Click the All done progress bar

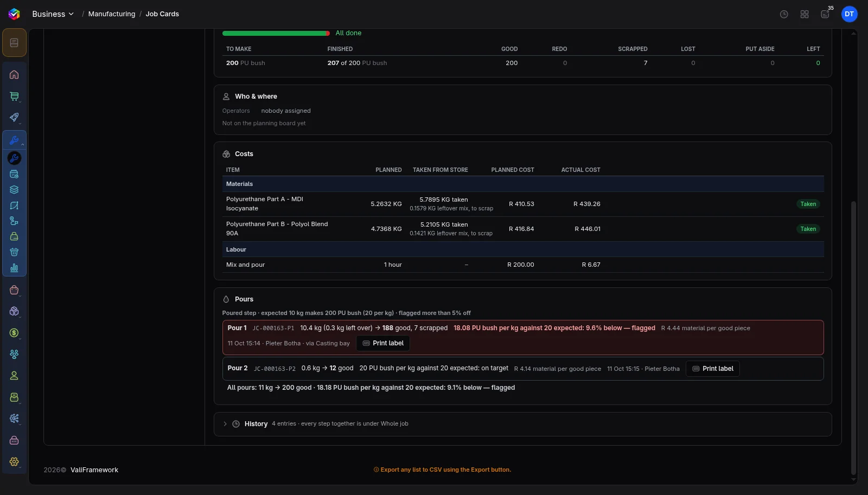tap(276, 33)
